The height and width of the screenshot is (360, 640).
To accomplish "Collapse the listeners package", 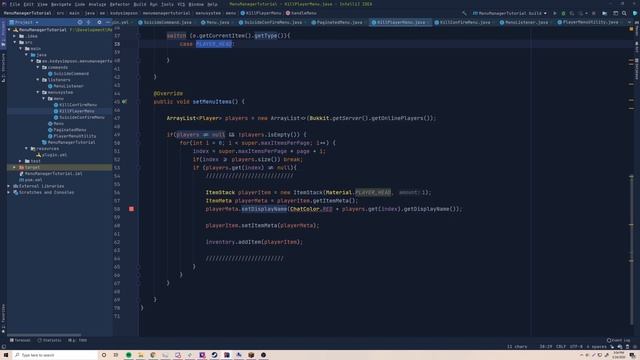I will 38,80.
